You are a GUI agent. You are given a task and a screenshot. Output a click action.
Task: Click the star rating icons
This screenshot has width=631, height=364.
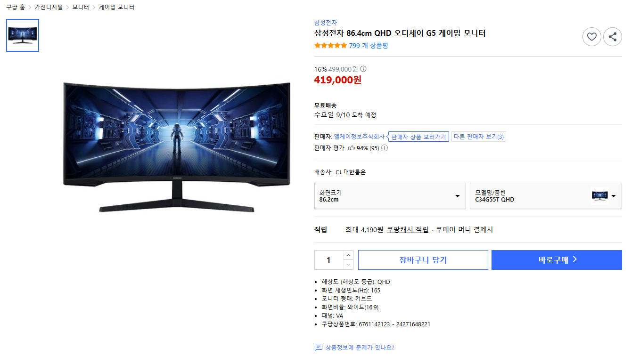330,46
